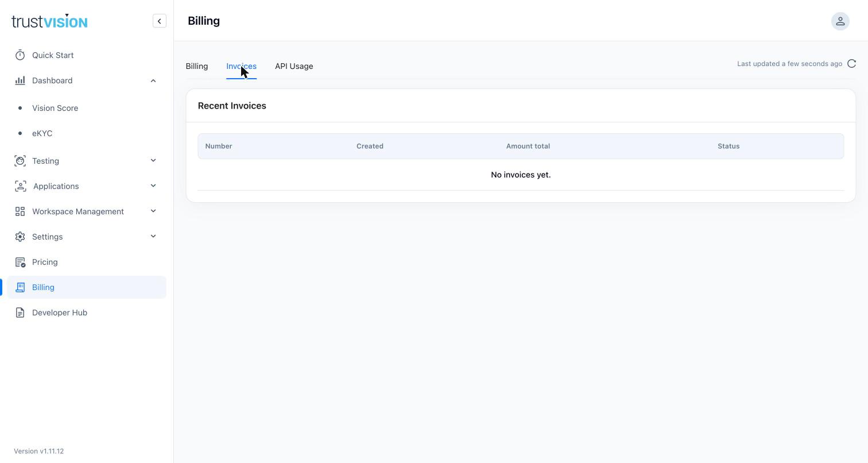Screen dimensions: 868x463
Task: Click the Recent Invoices heading
Action: coord(232,106)
